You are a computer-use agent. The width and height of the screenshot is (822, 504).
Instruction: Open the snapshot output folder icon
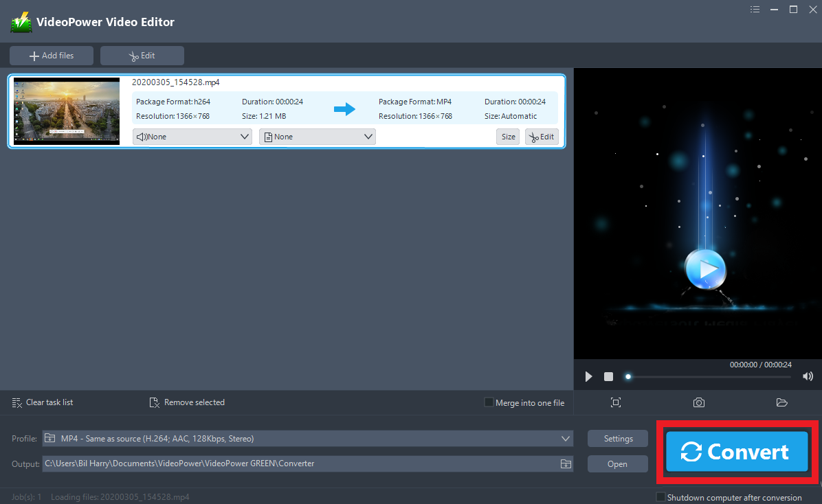coord(781,402)
